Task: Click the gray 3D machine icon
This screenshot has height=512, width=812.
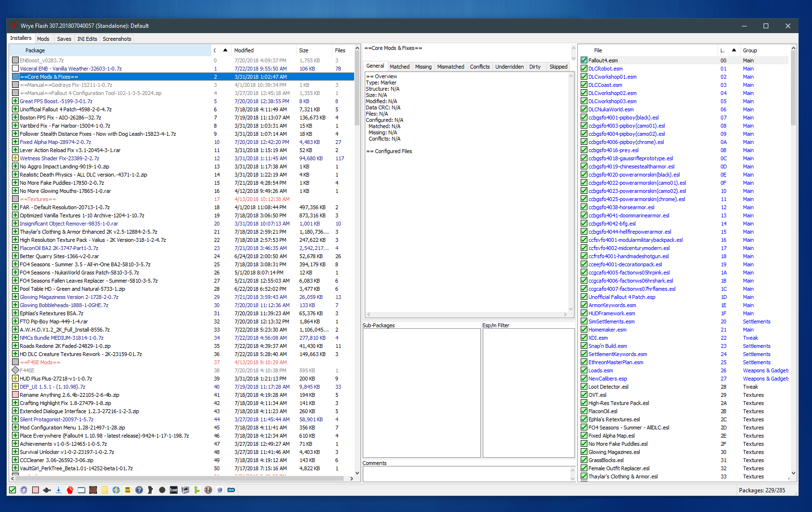Action: coord(185,490)
